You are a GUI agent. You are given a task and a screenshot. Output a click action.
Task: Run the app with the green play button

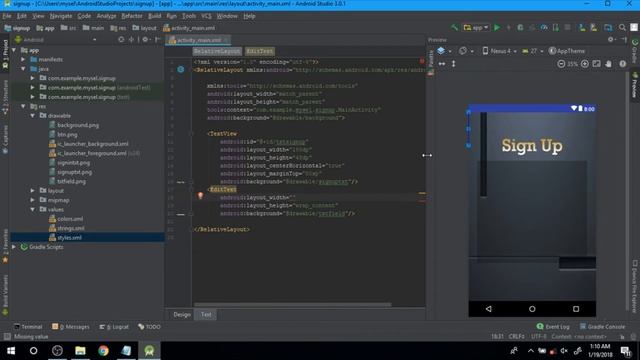point(497,27)
